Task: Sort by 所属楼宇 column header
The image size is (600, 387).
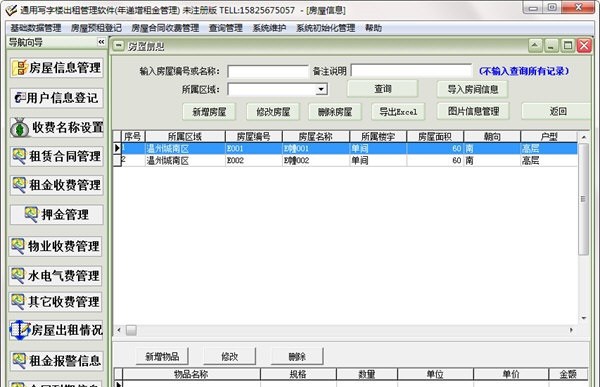Action: coord(378,136)
